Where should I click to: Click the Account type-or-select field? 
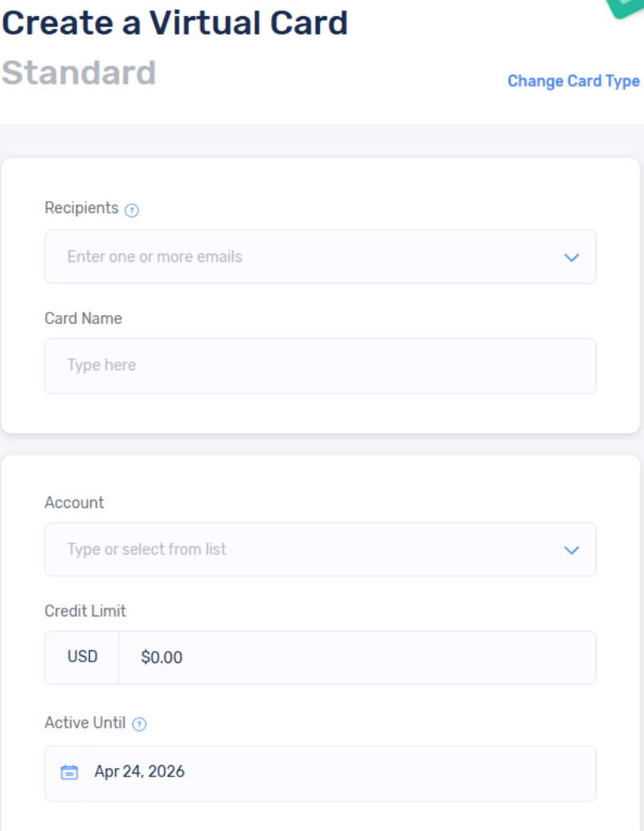pos(306,550)
